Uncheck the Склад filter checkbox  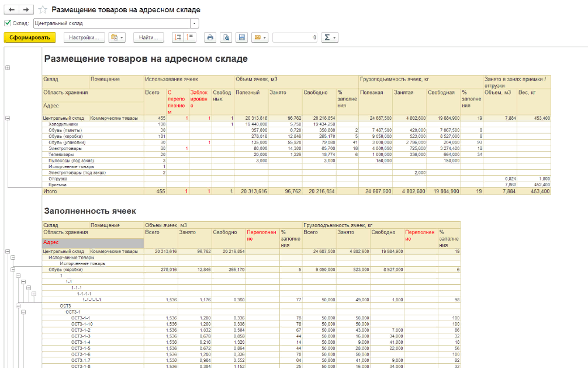(7, 23)
